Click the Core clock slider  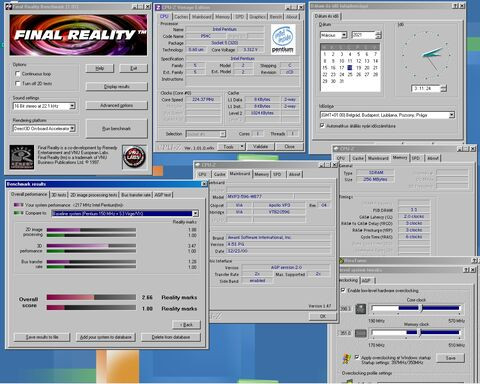(416, 308)
